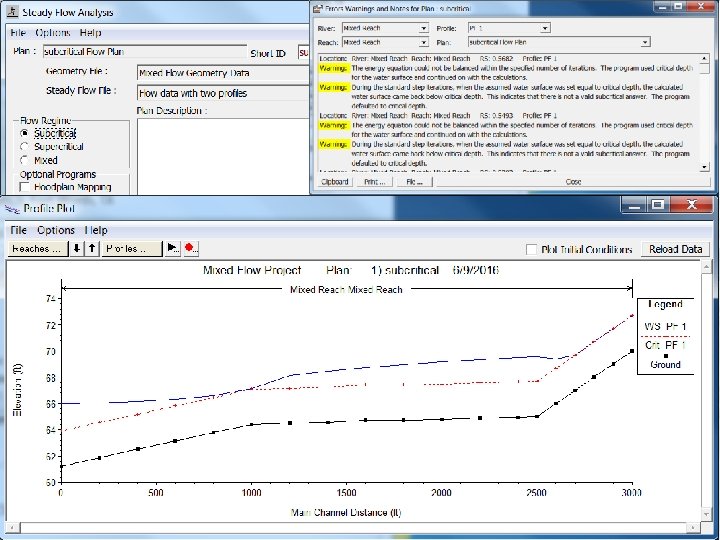Click the Close button in warnings window

573,181
